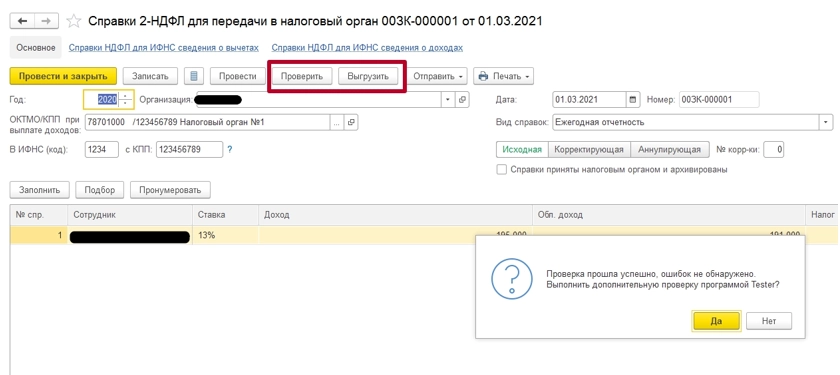Sort by № спр. column header

click(x=39, y=215)
